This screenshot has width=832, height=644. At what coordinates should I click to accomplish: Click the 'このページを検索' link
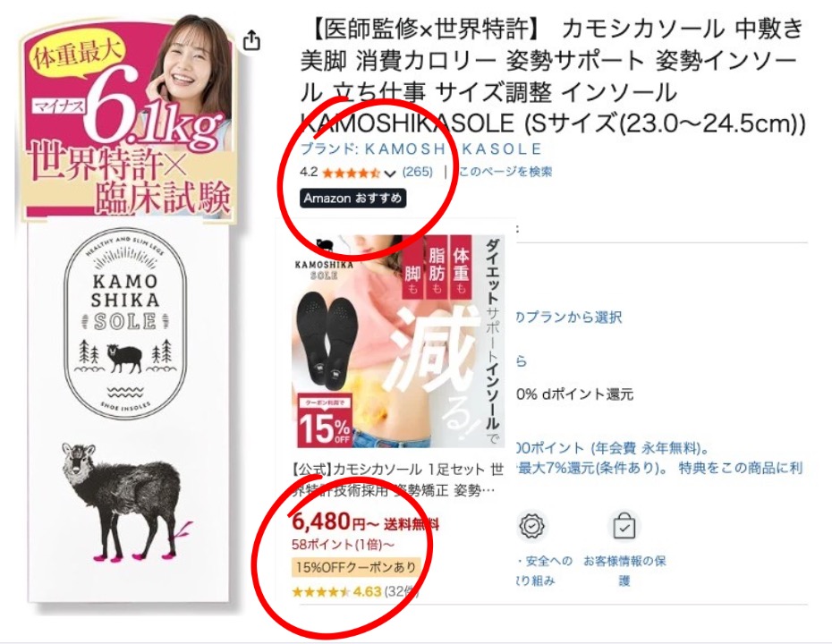point(505,172)
